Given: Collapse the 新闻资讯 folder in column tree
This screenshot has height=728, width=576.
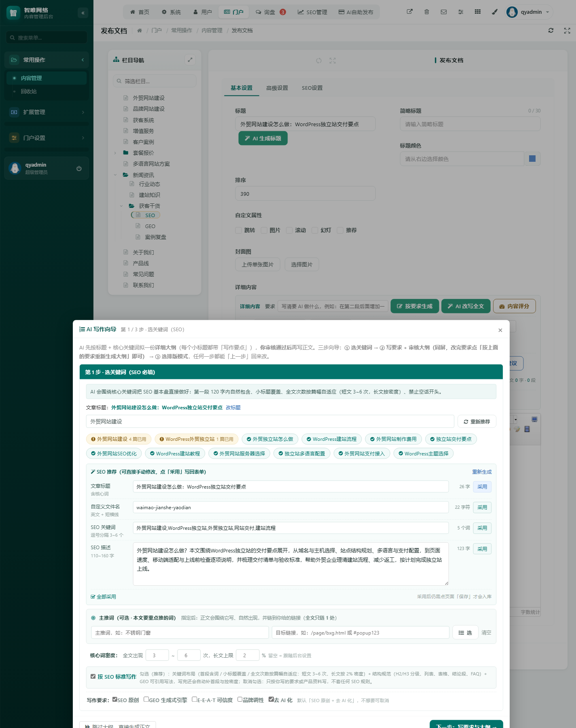Looking at the screenshot, I should [x=115, y=175].
